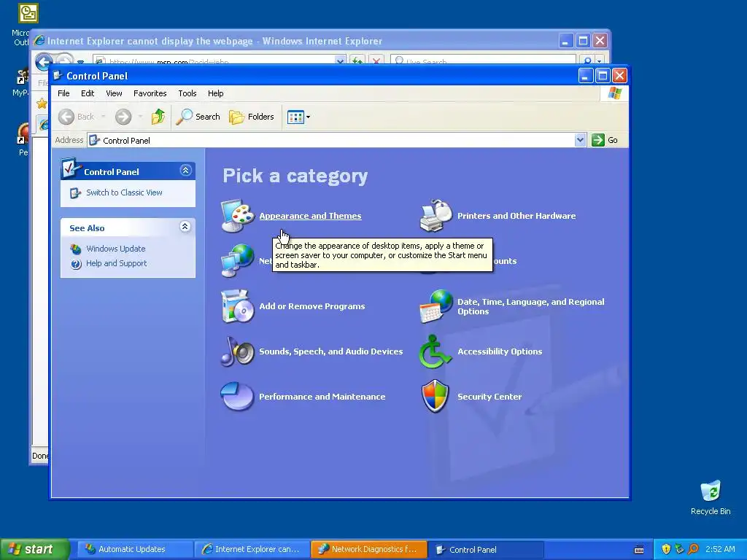Click the Search magnifier toolbar button
Screen dimensions: 747x560
coord(198,117)
